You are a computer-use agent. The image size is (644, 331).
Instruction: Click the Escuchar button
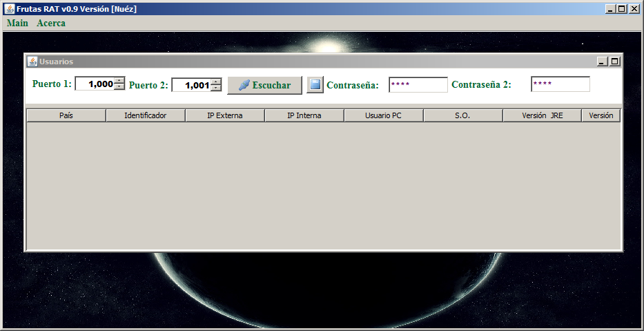(x=264, y=85)
